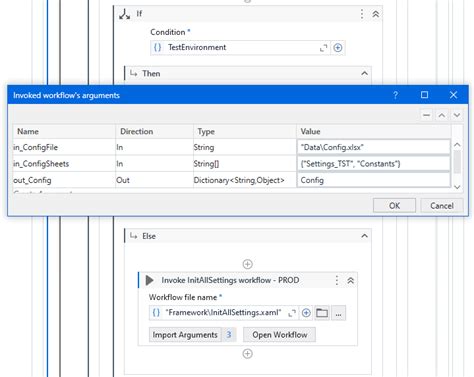The height and width of the screenshot is (377, 474).
Task: Click the arguments list scroll up arrow
Action: pyautogui.click(x=457, y=145)
